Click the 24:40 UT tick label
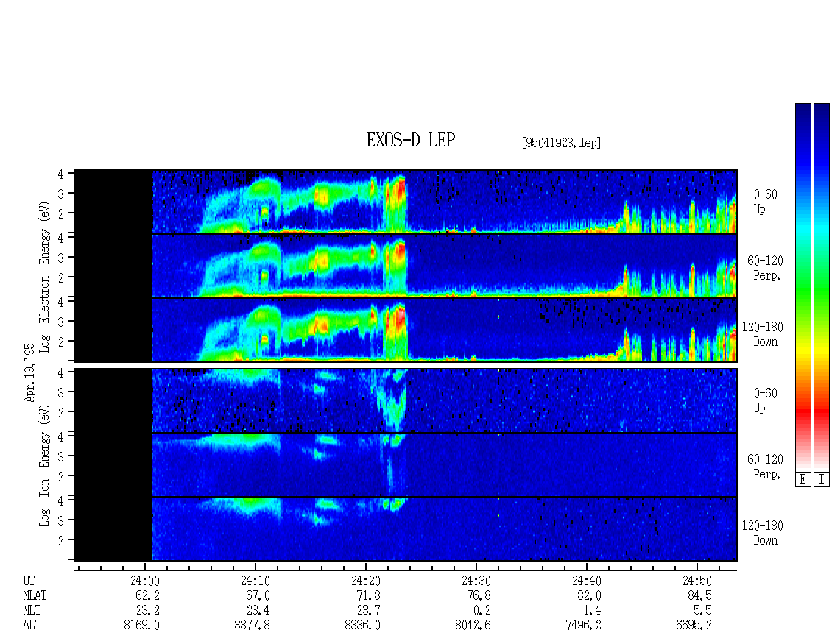The width and height of the screenshot is (832, 644). 586,581
